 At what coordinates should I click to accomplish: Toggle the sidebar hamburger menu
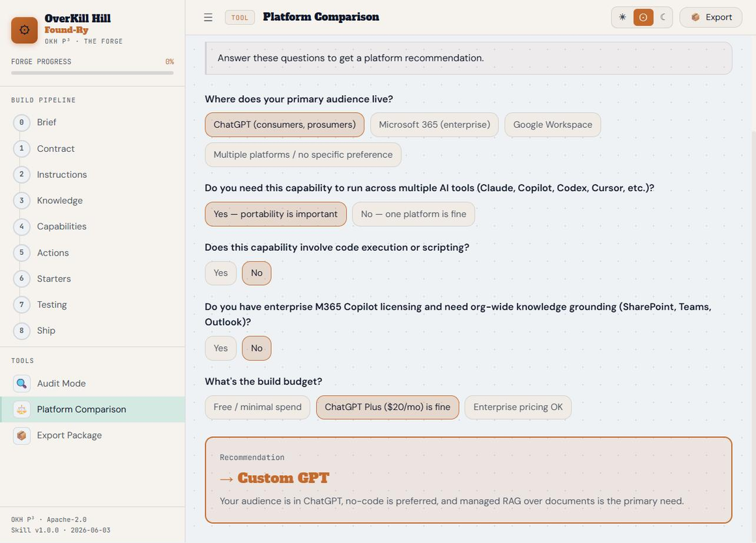208,18
